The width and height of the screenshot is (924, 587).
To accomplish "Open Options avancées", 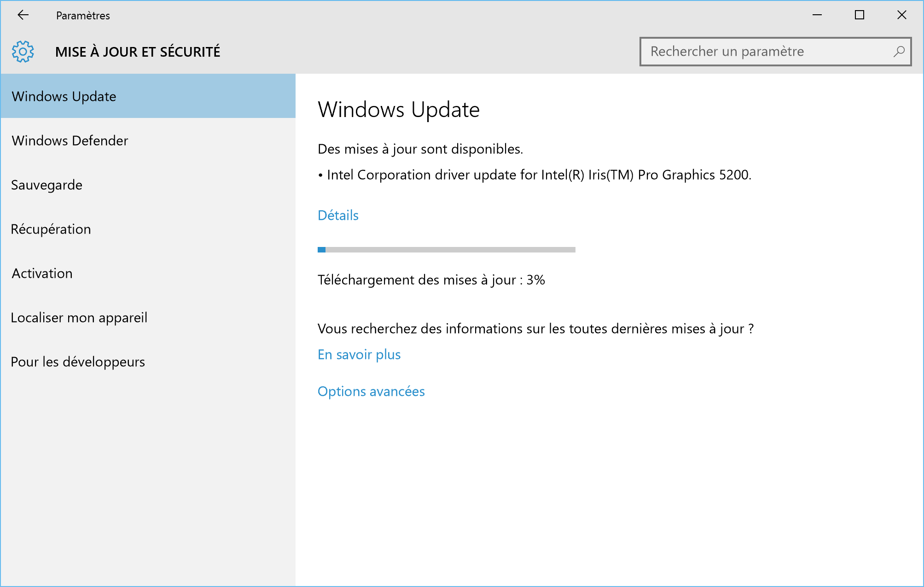I will (x=371, y=391).
